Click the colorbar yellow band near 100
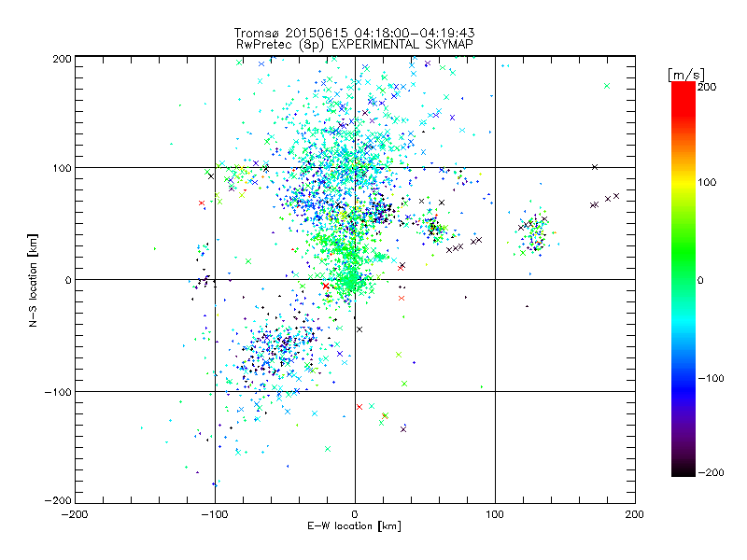The width and height of the screenshot is (747, 560). tap(684, 182)
